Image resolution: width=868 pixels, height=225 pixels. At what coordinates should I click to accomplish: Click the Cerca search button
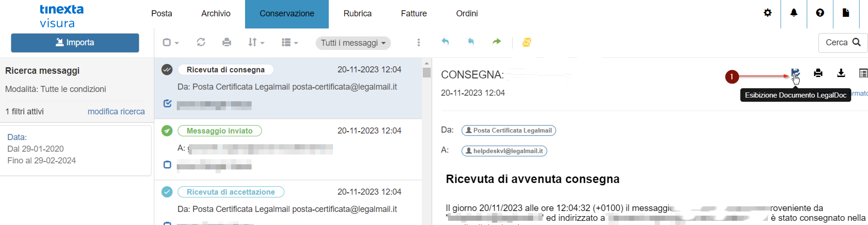coord(843,42)
